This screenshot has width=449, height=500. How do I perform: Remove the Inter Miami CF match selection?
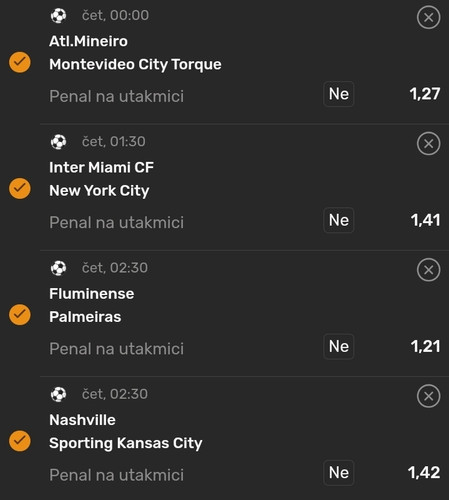coord(428,144)
